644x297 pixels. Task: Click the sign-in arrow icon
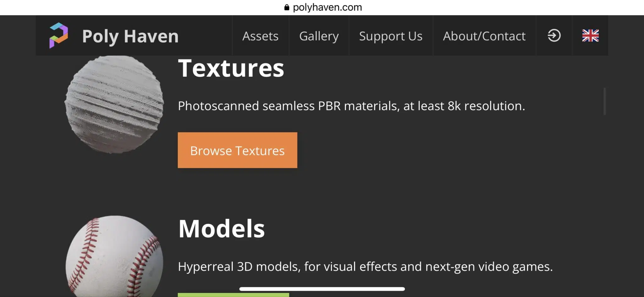pos(554,35)
